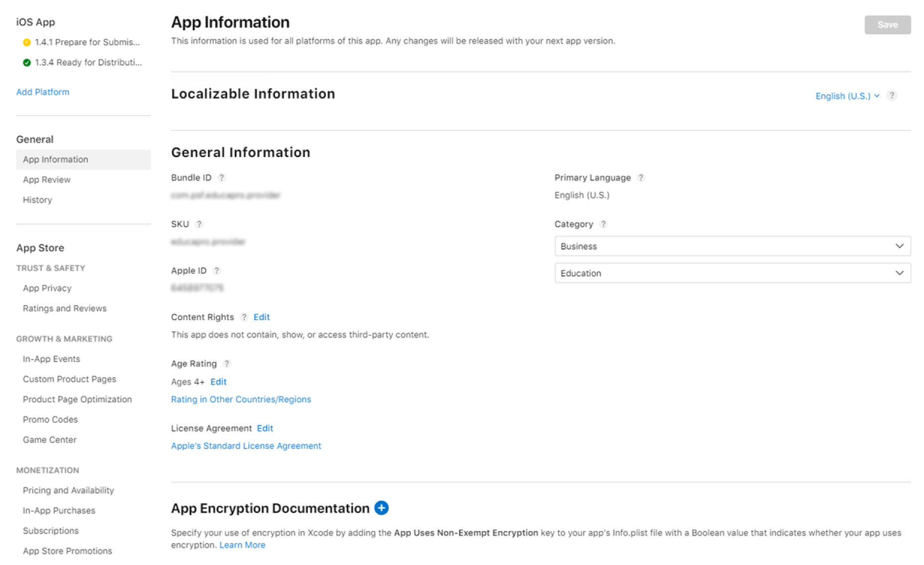This screenshot has height=565, width=924.
Task: Open the Business primary category dropdown
Action: pyautogui.click(x=732, y=246)
